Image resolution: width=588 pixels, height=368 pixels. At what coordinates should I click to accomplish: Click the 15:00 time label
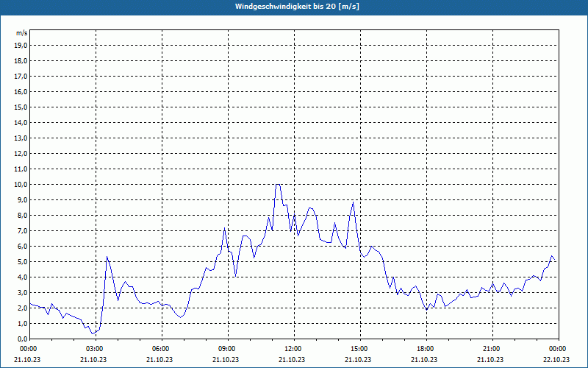tap(358, 349)
